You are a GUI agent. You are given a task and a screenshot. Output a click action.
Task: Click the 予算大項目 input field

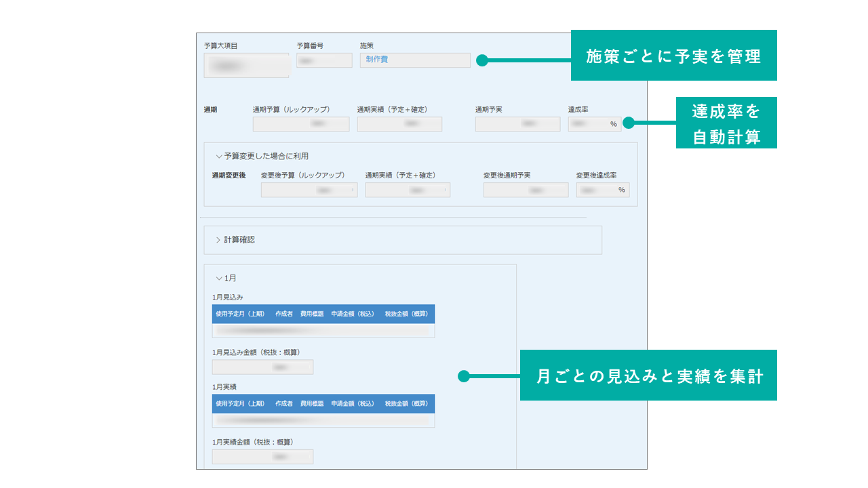(247, 66)
